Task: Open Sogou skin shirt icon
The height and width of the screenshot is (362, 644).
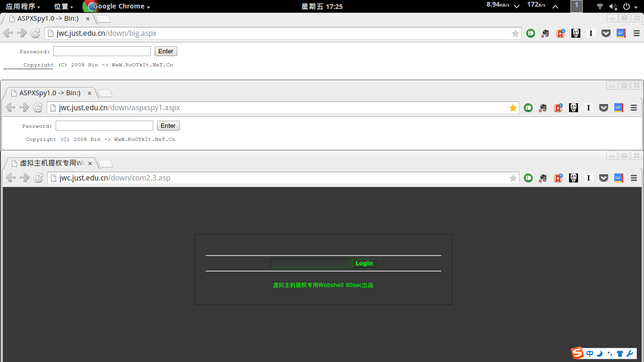Action: (x=619, y=354)
